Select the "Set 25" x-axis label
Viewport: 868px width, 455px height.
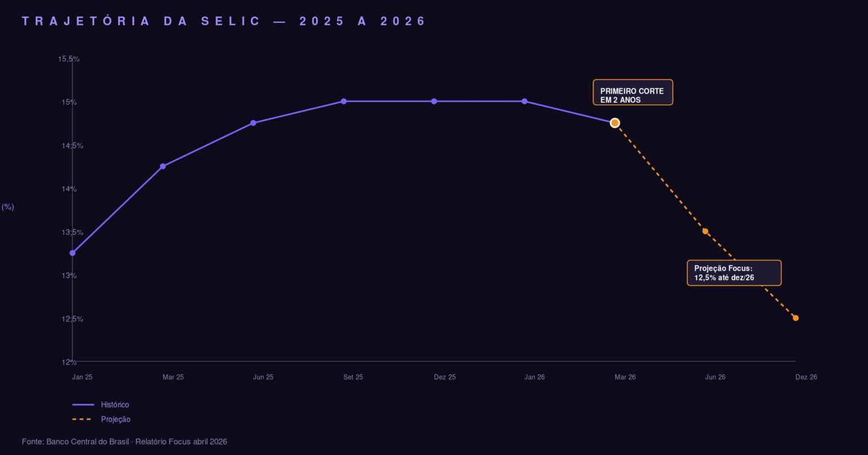(x=353, y=377)
